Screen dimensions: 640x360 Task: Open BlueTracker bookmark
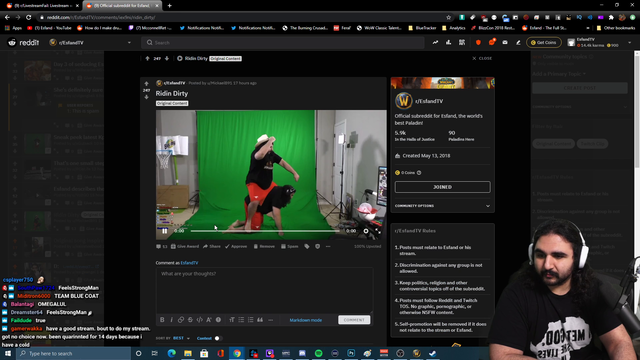(x=422, y=28)
